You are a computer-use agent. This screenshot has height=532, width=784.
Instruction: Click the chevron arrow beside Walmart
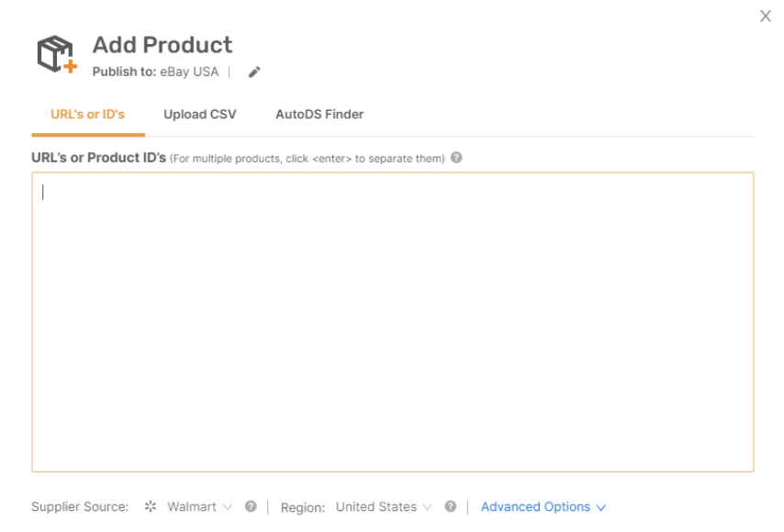(x=228, y=507)
